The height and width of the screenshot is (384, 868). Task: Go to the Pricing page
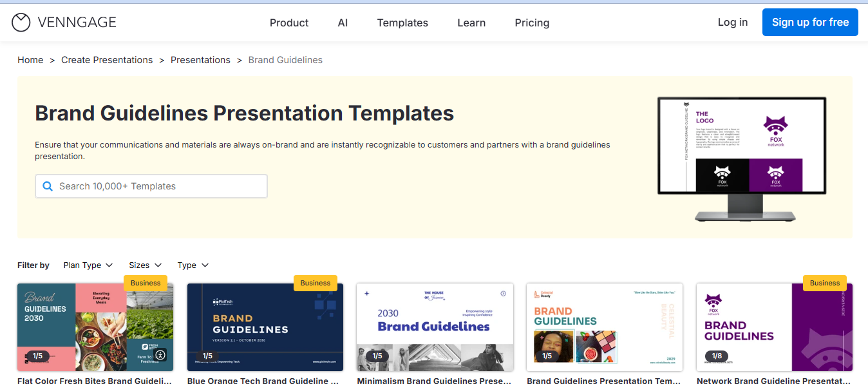[x=532, y=23]
